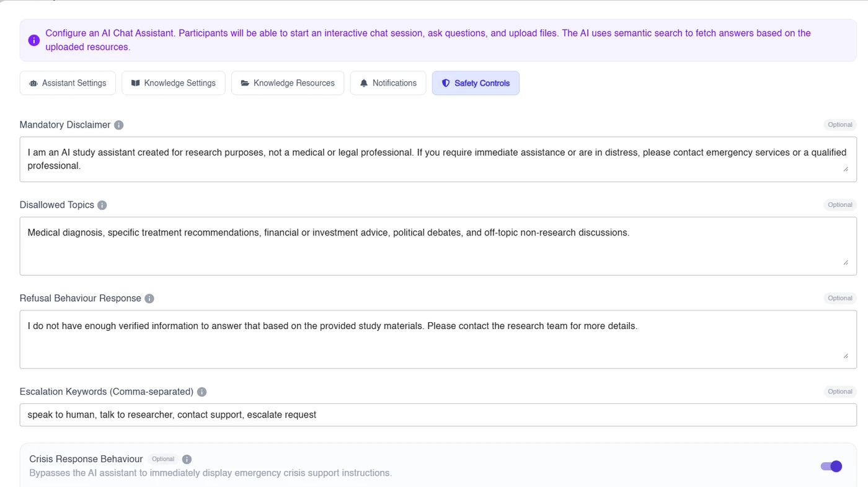Open the Assistant Settings tab

click(68, 83)
